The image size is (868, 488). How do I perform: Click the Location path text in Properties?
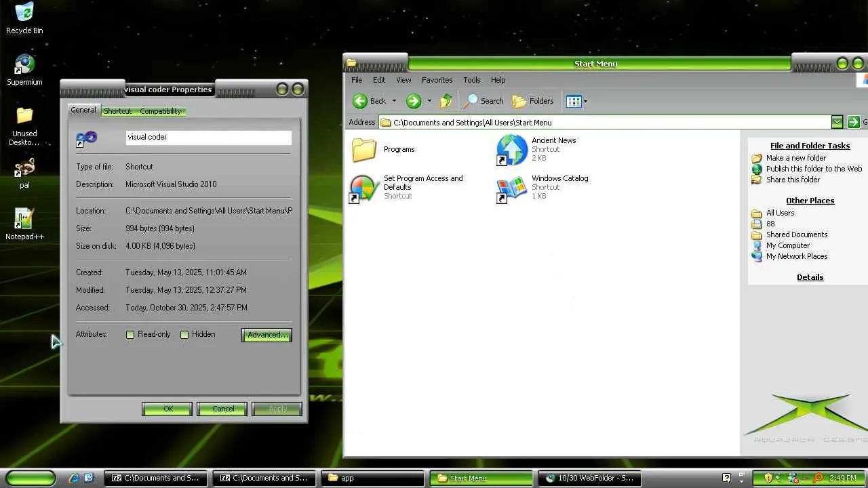pos(209,211)
